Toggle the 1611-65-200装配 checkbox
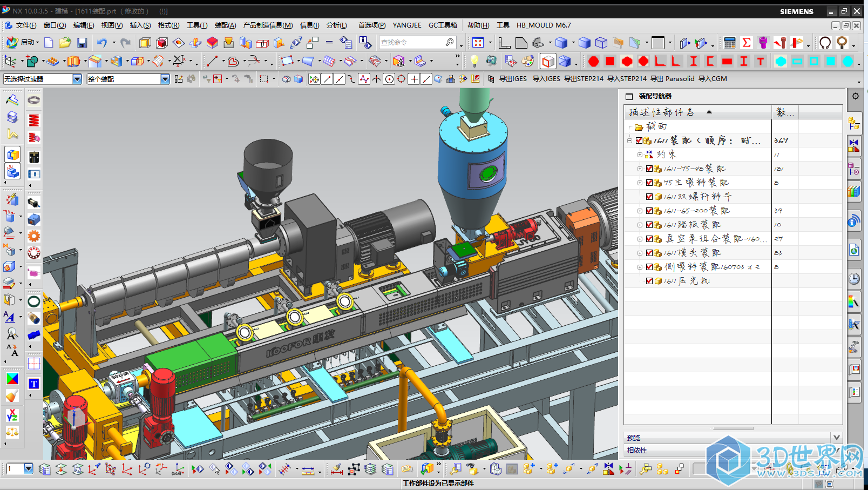868x490 pixels. (x=649, y=211)
